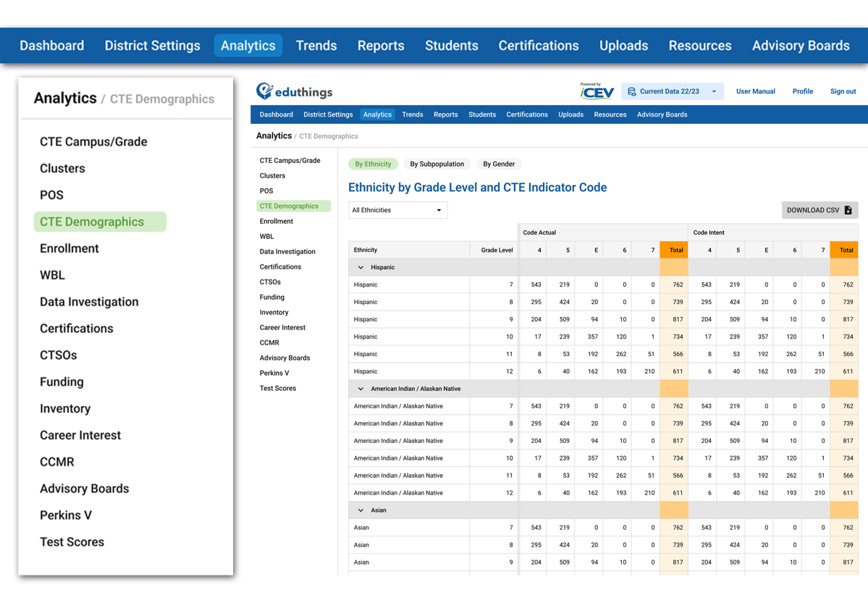Switch to By Gender view
Screen dimensions: 868x616
pyautogui.click(x=499, y=164)
